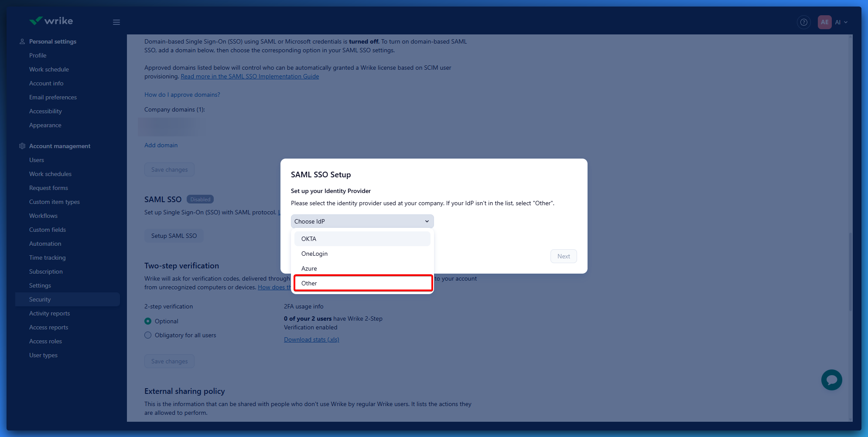Viewport: 868px width, 437px height.
Task: Open the Security page
Action: [68, 299]
